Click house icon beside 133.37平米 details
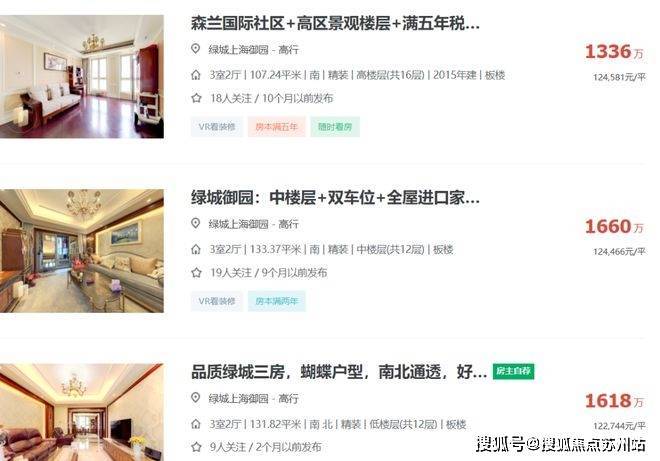This screenshot has width=660, height=461. coord(196,249)
